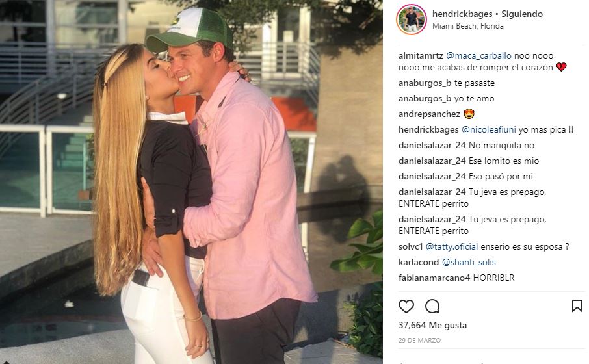This screenshot has height=364, width=589.
Task: Open fabianamarcano4 commenter profile
Action: (434, 278)
